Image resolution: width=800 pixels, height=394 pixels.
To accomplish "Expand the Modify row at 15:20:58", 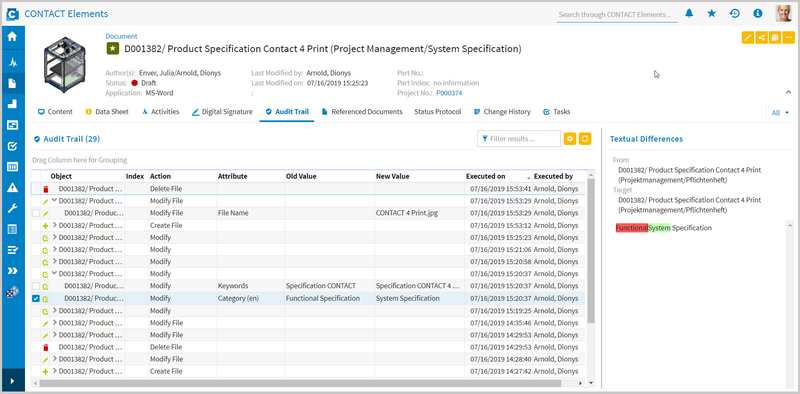I will (55, 262).
